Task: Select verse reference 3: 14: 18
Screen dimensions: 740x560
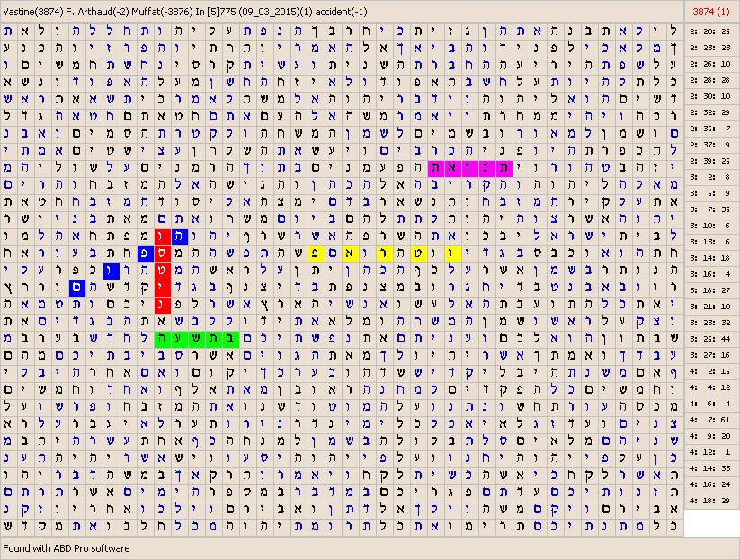Action: pos(711,256)
